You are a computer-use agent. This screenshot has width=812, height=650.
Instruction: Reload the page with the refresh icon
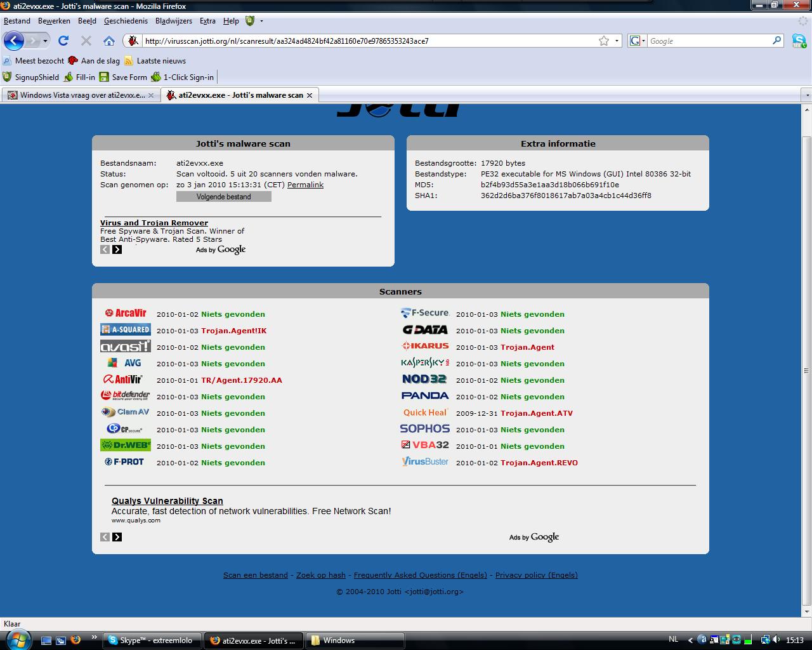coord(63,41)
